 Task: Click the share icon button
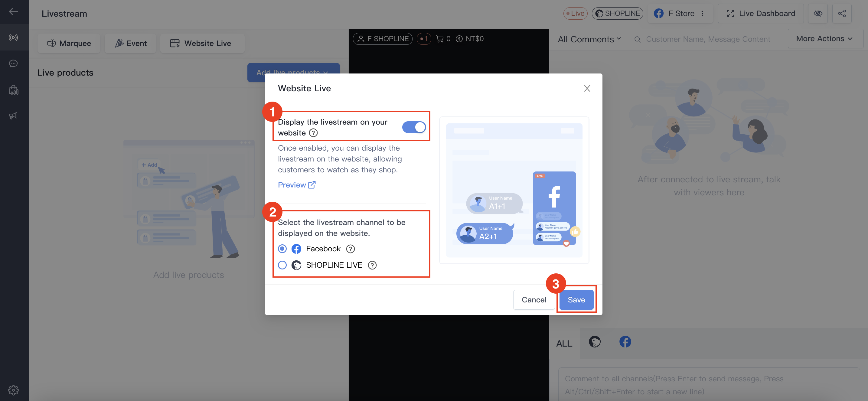coord(842,14)
